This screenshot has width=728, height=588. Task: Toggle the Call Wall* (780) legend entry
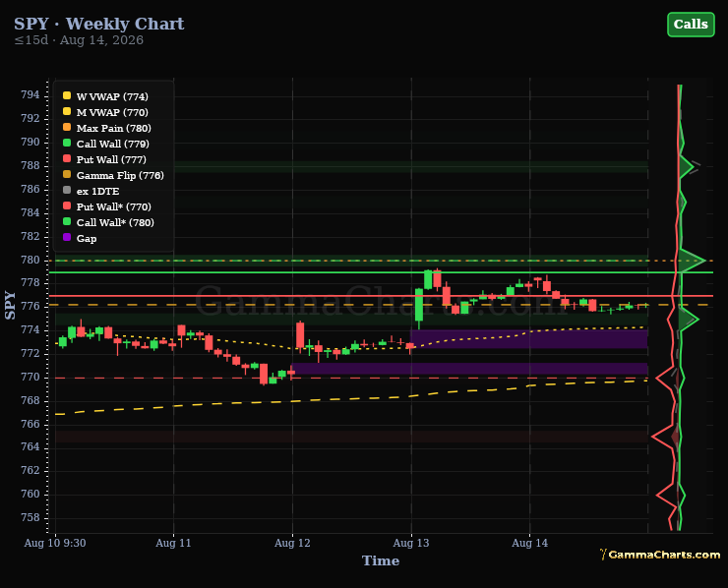point(108,223)
